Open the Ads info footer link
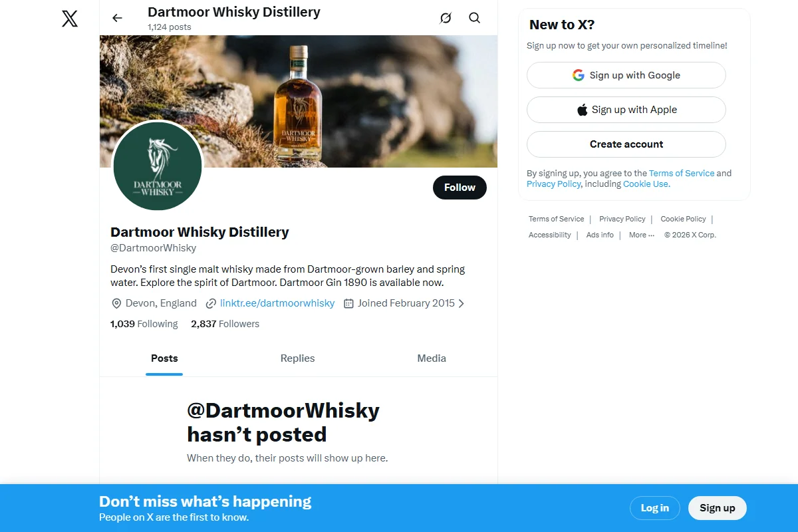 click(x=600, y=235)
